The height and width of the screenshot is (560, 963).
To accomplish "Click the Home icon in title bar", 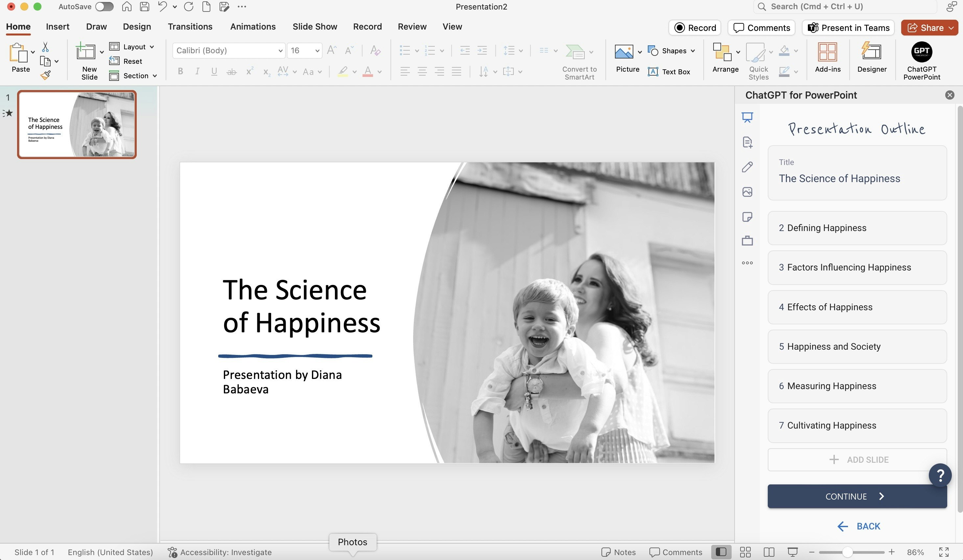I will 127,7.
